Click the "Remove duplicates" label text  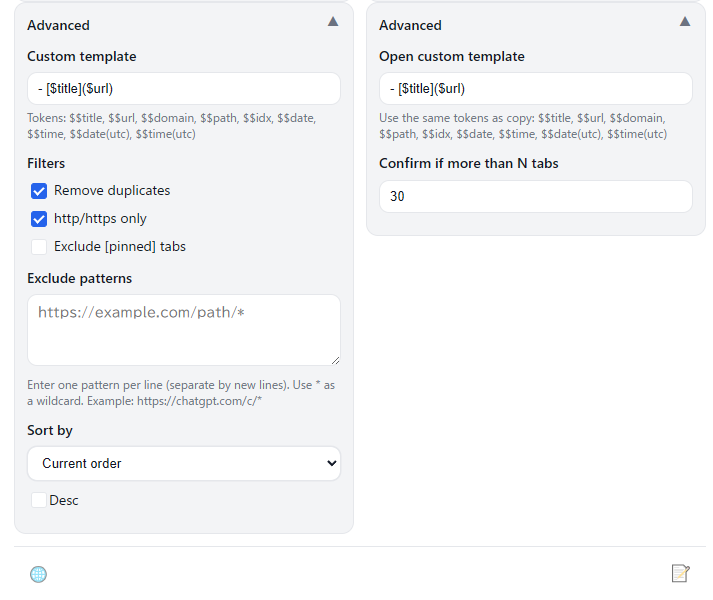[112, 191]
